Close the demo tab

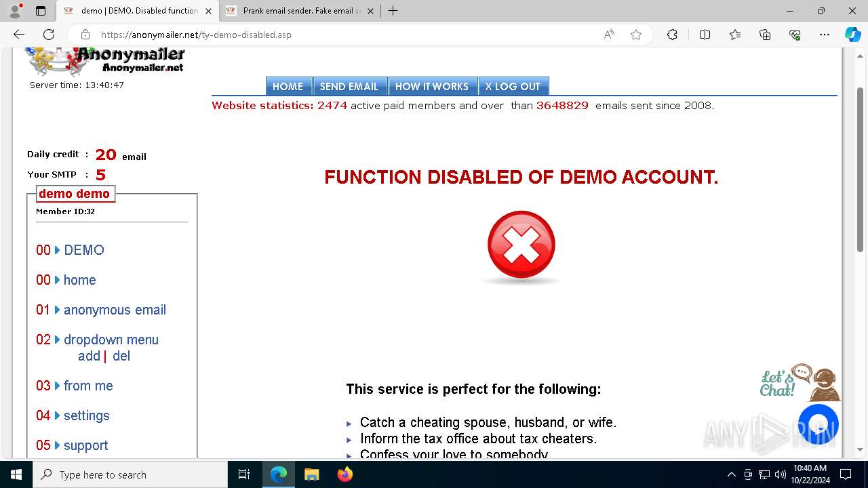[x=208, y=11]
